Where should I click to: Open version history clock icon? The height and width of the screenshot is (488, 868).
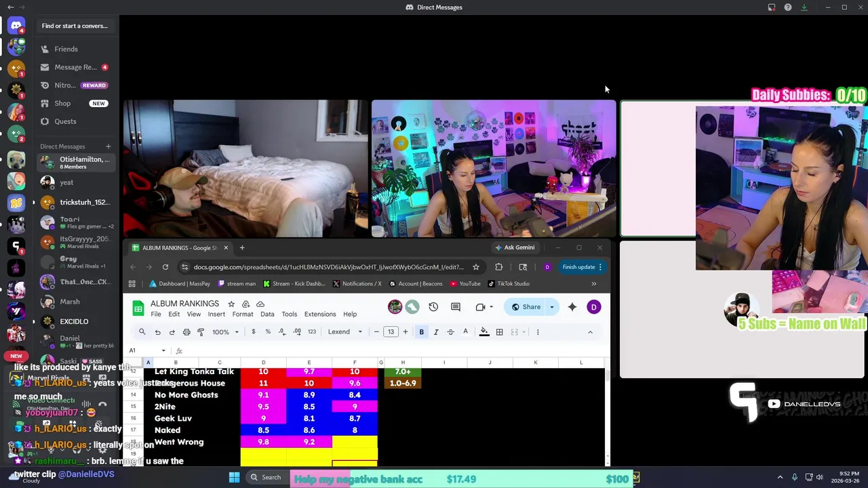433,307
